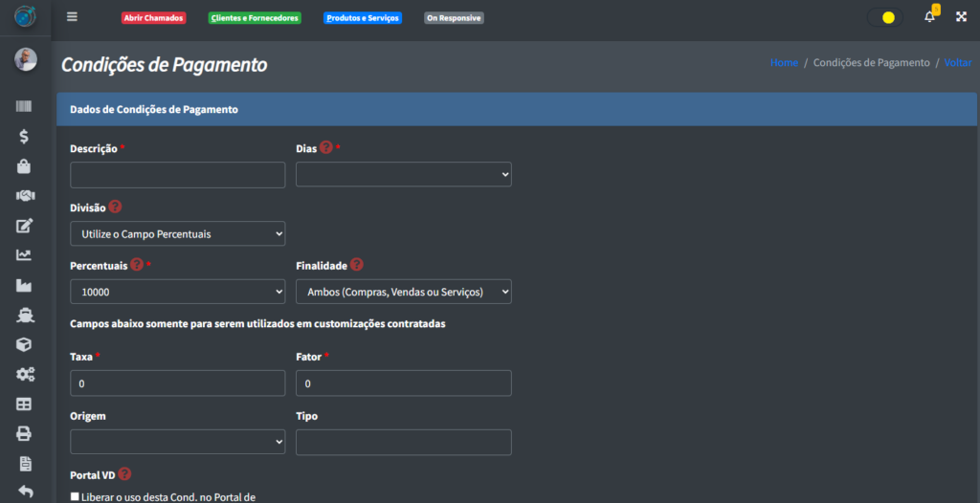Viewport: 980px width, 503px height.
Task: Click the Voltar breadcrumb link
Action: (957, 62)
